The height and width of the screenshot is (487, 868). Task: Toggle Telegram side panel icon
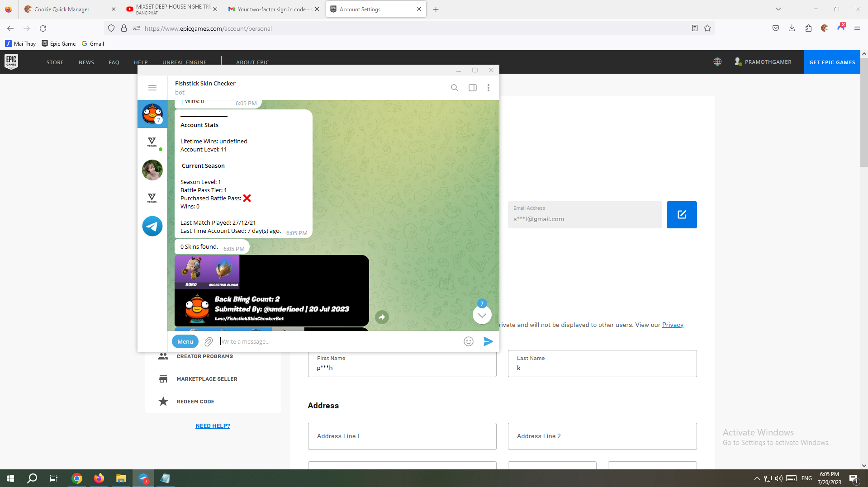click(473, 88)
